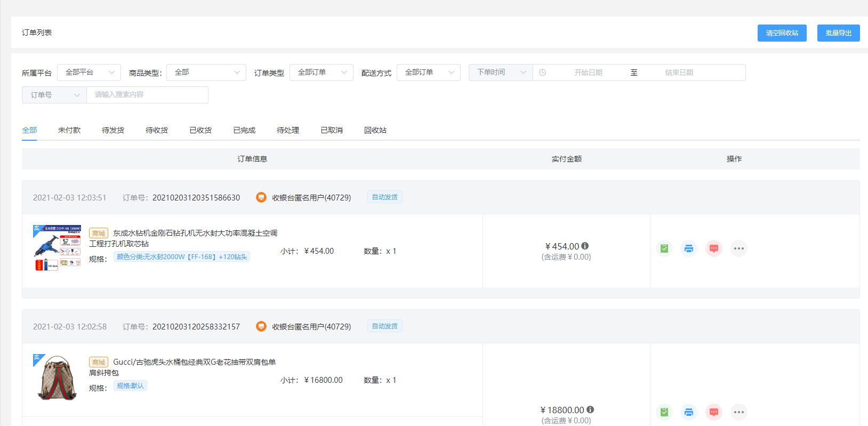Click Gucci backpack thumbnail

click(x=57, y=377)
